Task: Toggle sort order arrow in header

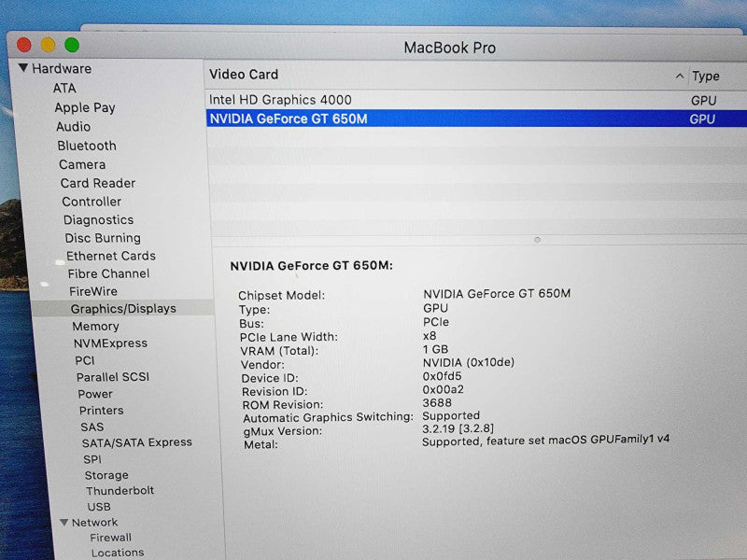Action: click(680, 77)
